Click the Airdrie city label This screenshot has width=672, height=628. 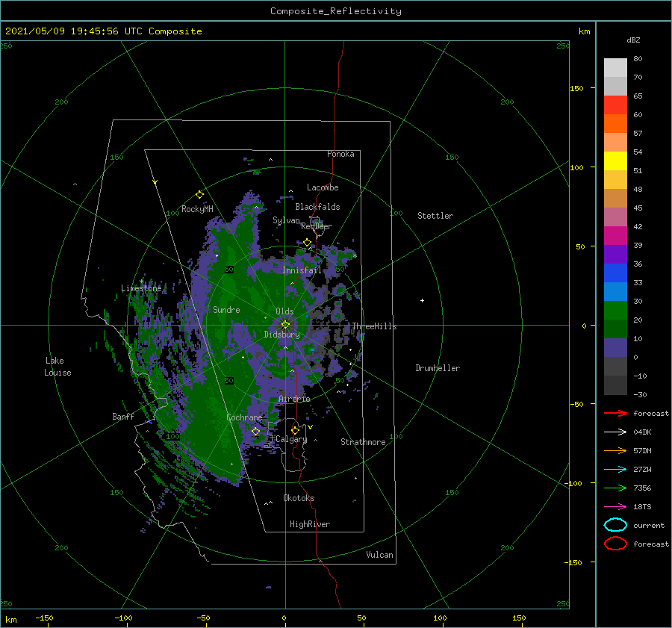tap(294, 399)
